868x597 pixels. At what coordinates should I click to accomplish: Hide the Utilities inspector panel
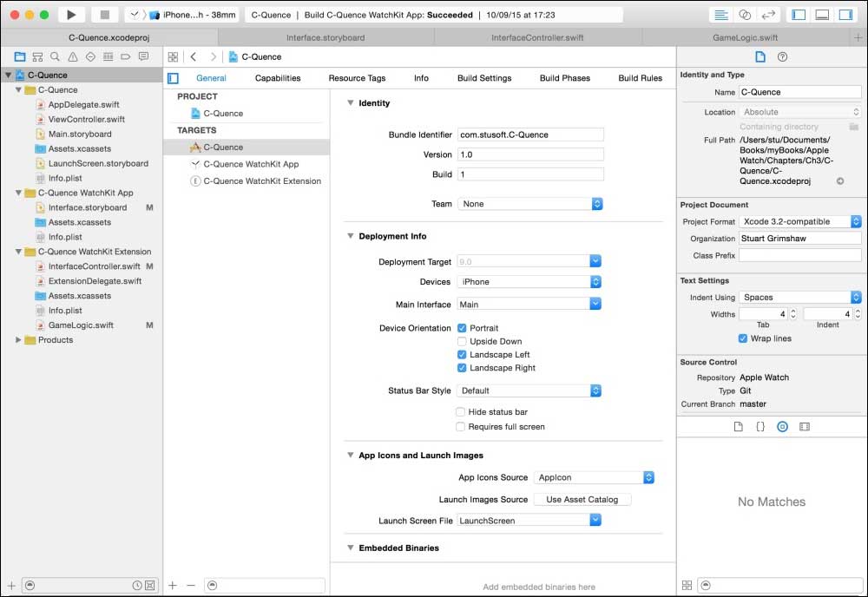845,15
